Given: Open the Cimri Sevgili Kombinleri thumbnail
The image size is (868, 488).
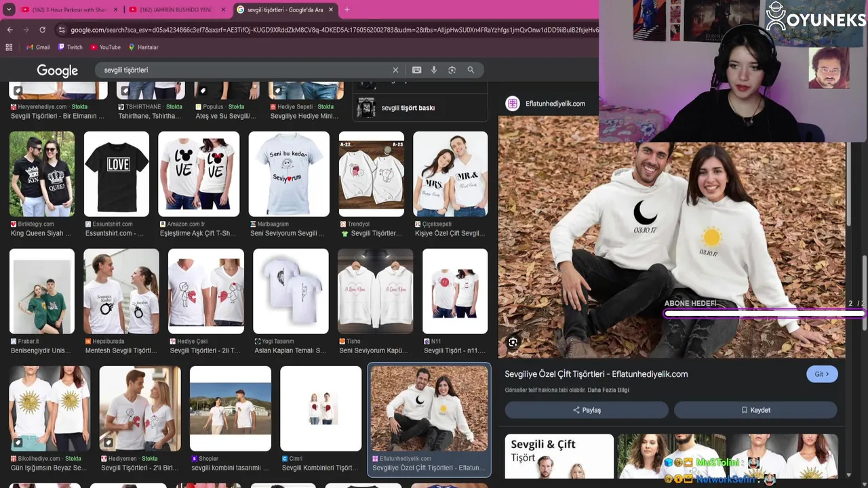Looking at the screenshot, I should tap(321, 409).
